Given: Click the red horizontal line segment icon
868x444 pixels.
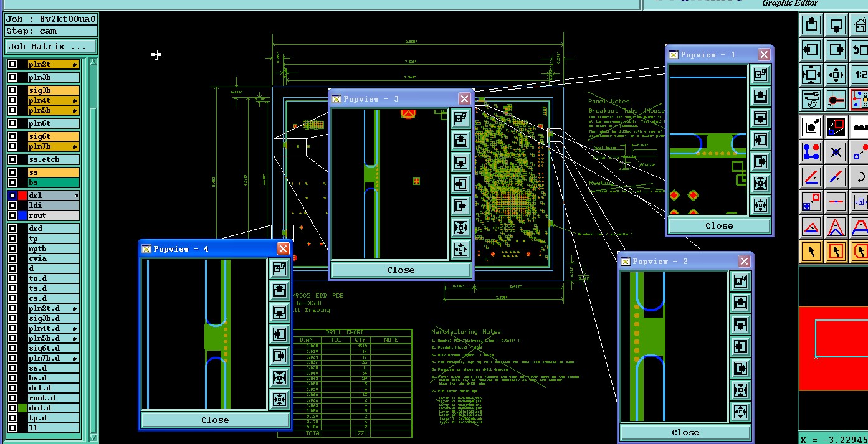Looking at the screenshot, I should click(x=836, y=201).
